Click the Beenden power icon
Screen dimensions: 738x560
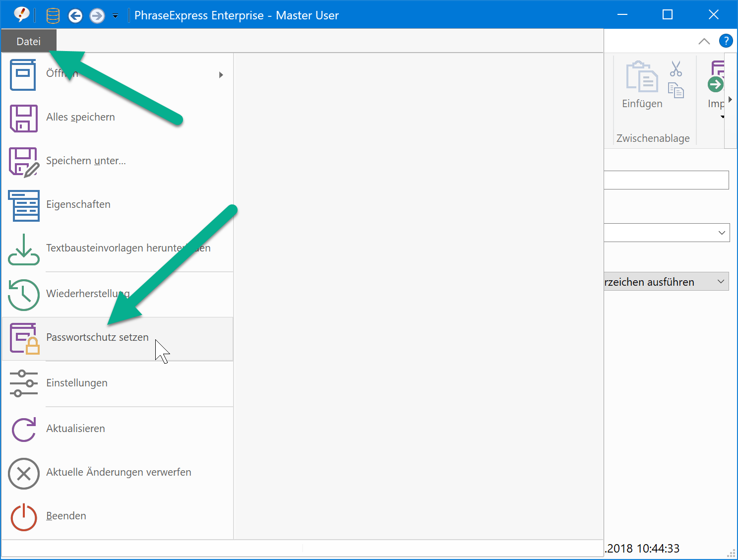[24, 517]
